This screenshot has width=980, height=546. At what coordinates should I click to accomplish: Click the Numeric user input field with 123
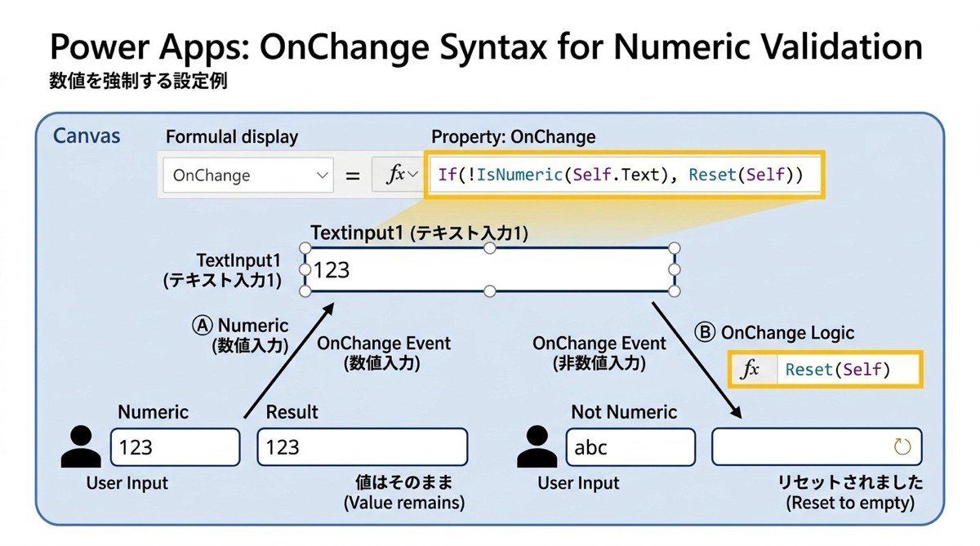[175, 447]
